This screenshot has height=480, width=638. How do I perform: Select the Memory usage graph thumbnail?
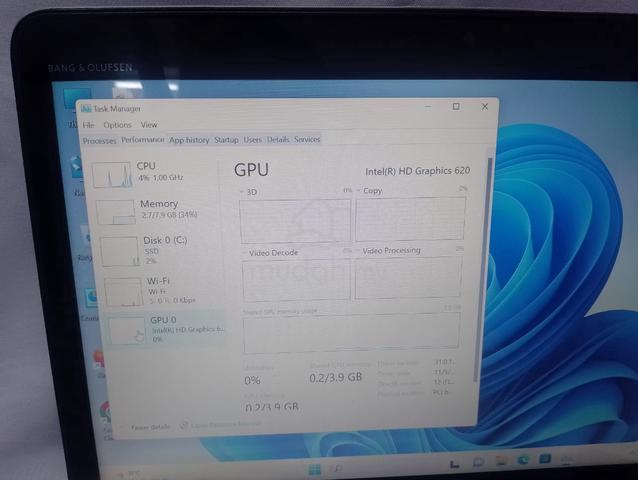[116, 212]
